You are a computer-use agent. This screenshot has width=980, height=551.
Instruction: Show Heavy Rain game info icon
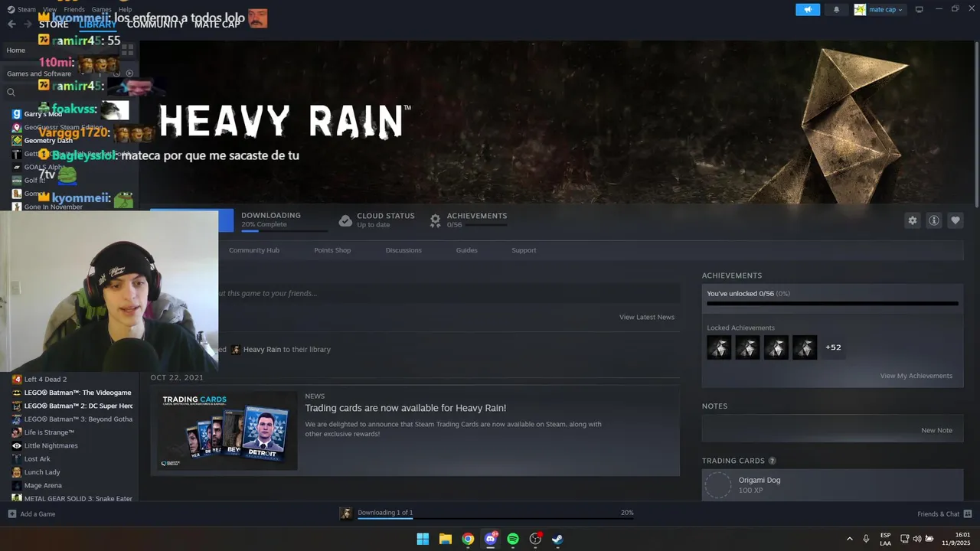934,220
